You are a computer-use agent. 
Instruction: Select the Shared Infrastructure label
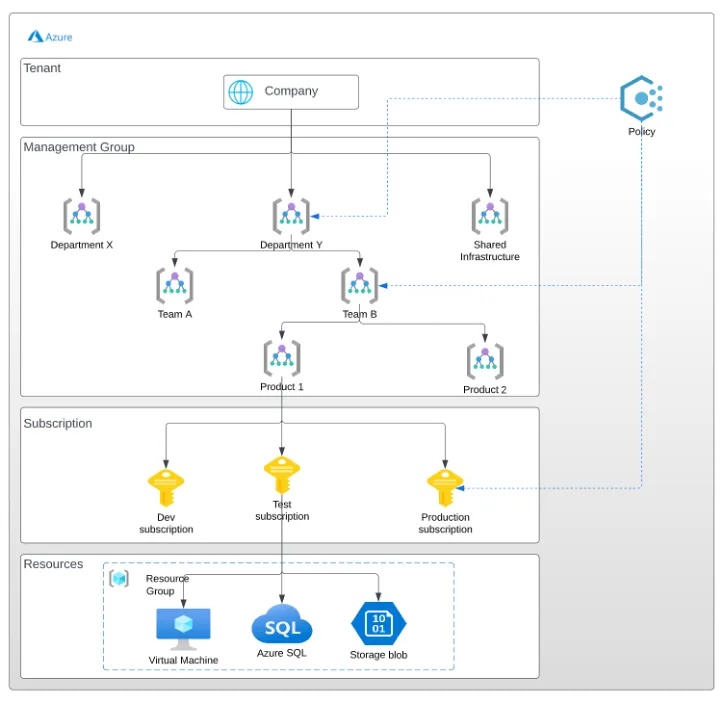[490, 251]
